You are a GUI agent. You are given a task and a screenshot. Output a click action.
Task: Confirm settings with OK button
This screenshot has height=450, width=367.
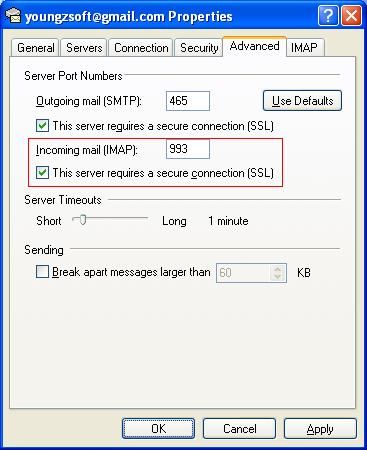(x=158, y=429)
